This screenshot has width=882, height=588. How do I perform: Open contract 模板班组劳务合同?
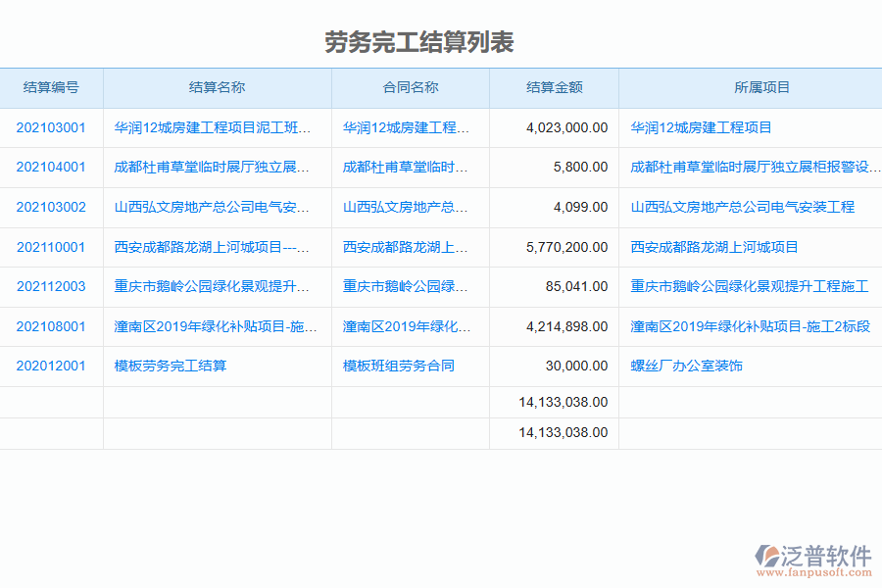401,366
